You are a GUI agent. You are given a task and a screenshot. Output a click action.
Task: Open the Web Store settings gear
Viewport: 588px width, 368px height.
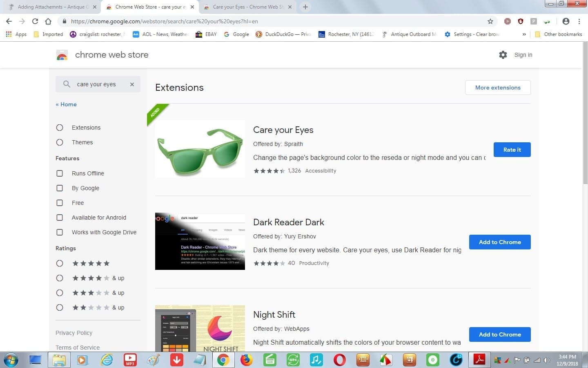[x=503, y=55]
